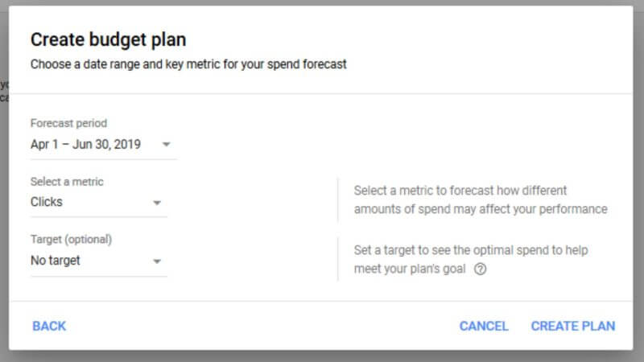Click 'amounts of spend may affect' text line
644x362 pixels.
pyautogui.click(x=481, y=209)
